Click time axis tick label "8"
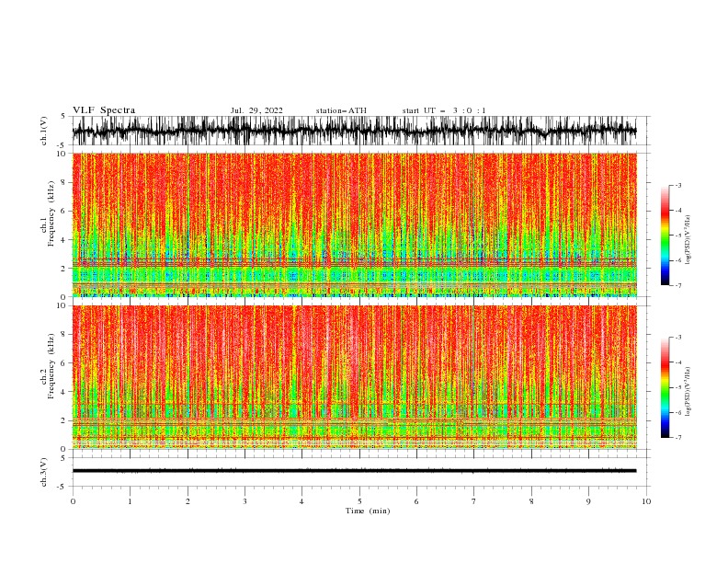This screenshot has height=563, width=728. click(x=531, y=501)
